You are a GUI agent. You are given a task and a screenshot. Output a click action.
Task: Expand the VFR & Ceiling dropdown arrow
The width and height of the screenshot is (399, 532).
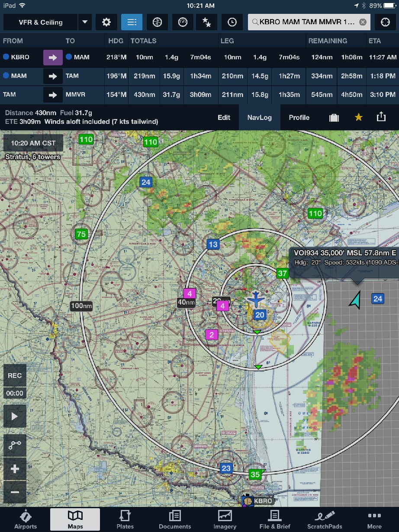tap(85, 23)
